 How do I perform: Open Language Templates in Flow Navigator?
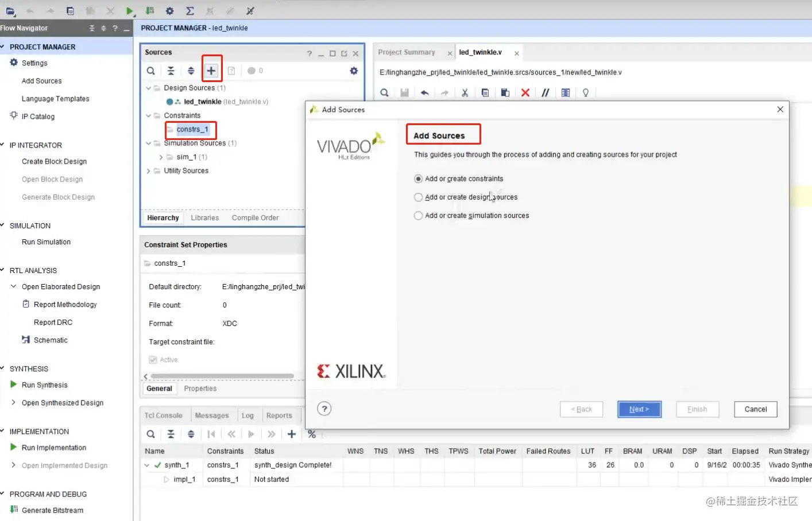point(56,99)
